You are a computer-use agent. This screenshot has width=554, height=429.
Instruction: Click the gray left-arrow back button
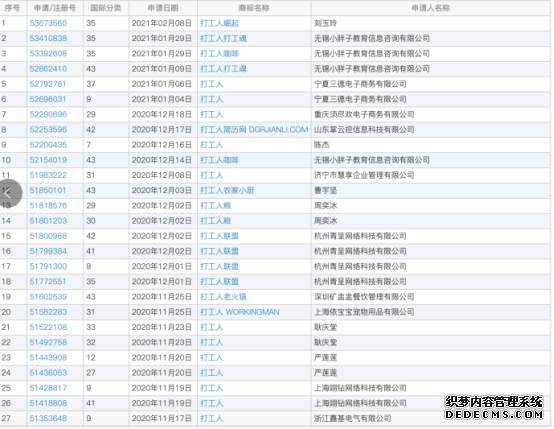click(8, 193)
